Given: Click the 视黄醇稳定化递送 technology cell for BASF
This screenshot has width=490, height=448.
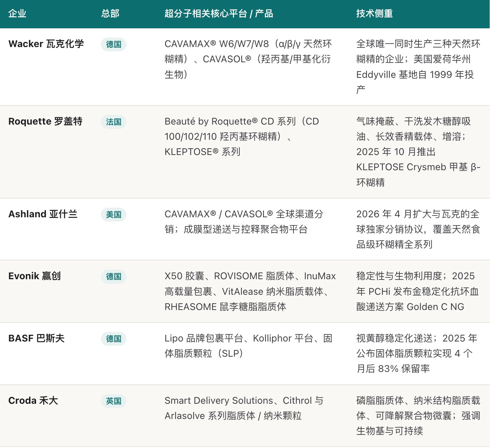Looking at the screenshot, I should [x=417, y=354].
